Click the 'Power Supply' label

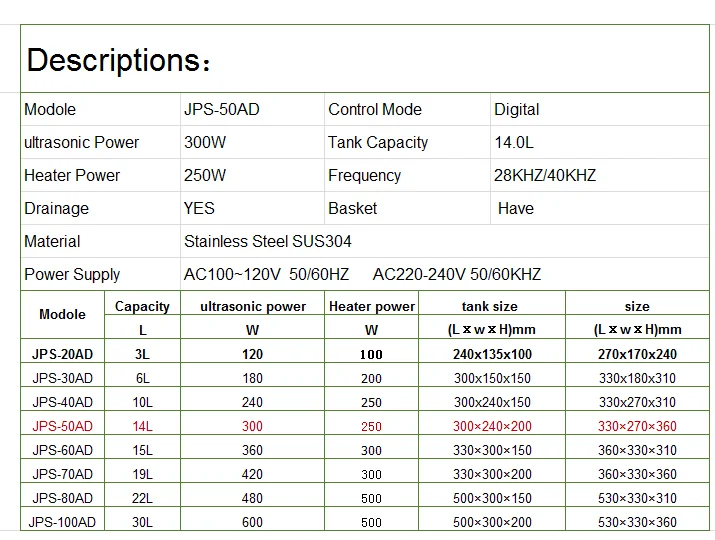coord(72,275)
